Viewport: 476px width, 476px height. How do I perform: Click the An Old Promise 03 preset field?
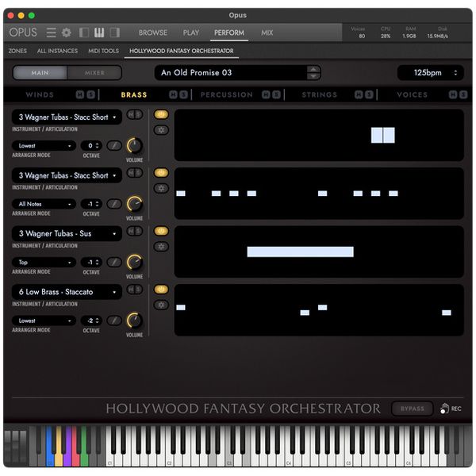click(x=231, y=73)
